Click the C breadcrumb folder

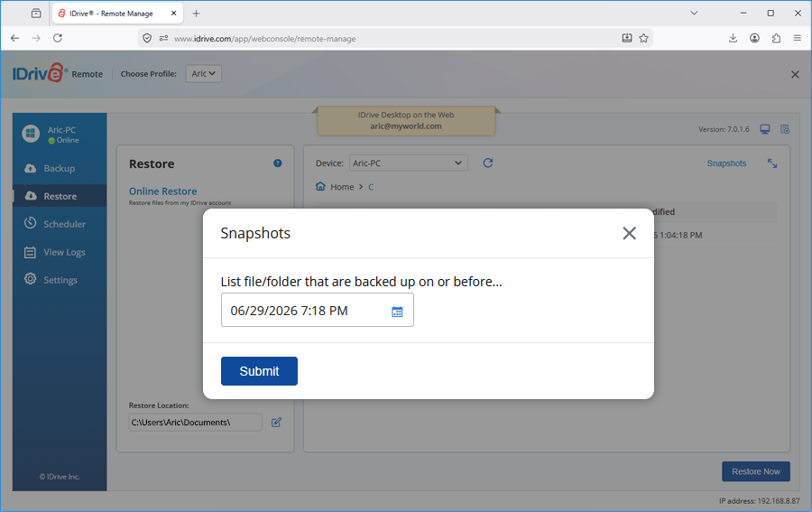(371, 187)
